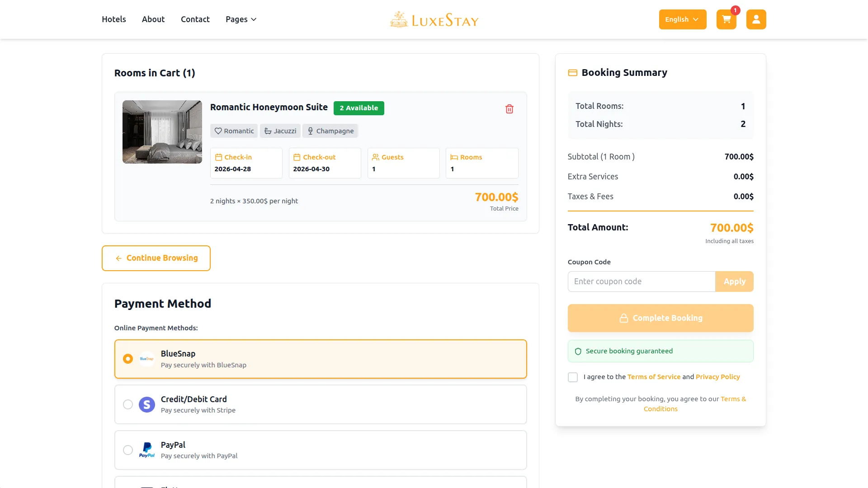The width and height of the screenshot is (868, 488).
Task: Apply the coupon code
Action: [735, 282]
